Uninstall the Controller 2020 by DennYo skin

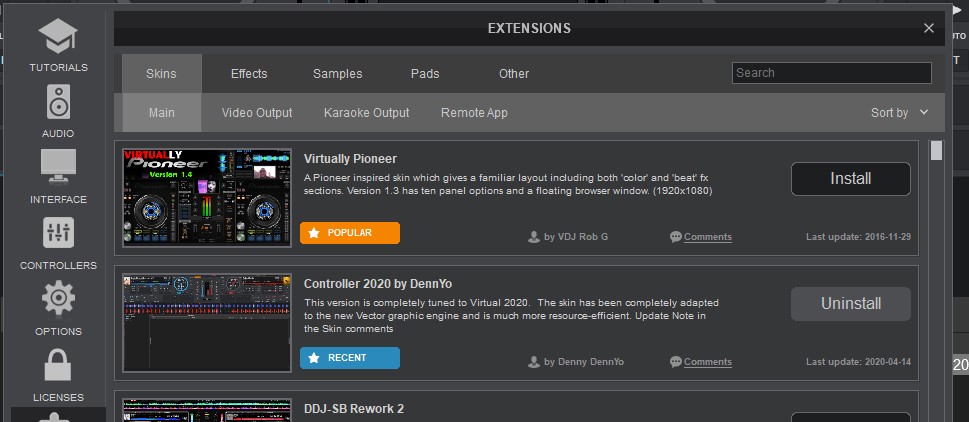point(850,303)
